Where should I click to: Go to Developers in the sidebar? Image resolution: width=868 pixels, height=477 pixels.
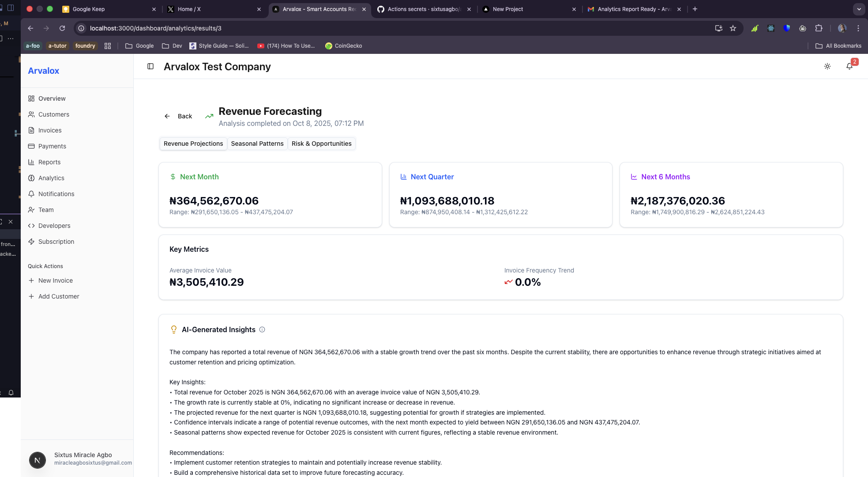[x=54, y=226]
